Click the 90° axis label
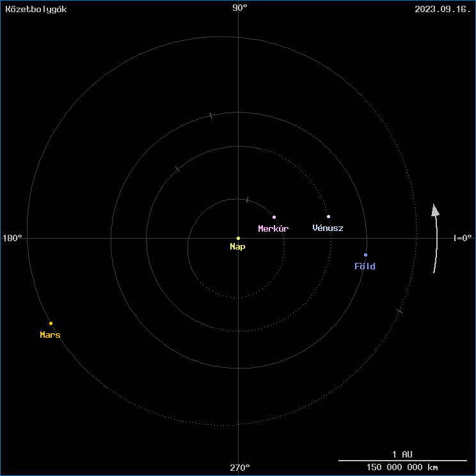This screenshot has height=476, width=476. click(240, 8)
